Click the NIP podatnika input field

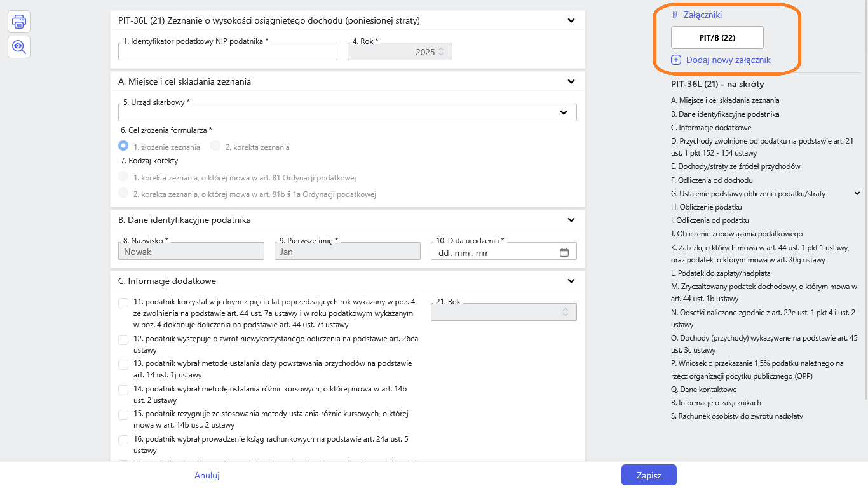[227, 52]
